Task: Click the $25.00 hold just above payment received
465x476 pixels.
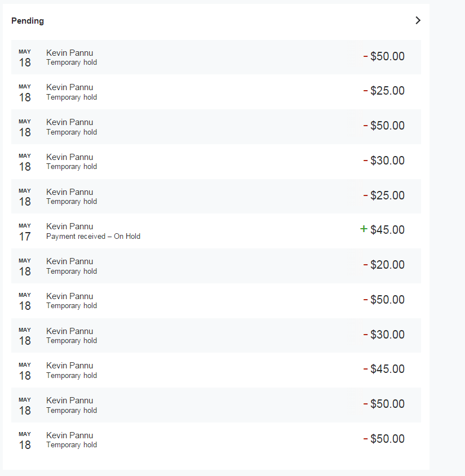Action: (x=216, y=196)
